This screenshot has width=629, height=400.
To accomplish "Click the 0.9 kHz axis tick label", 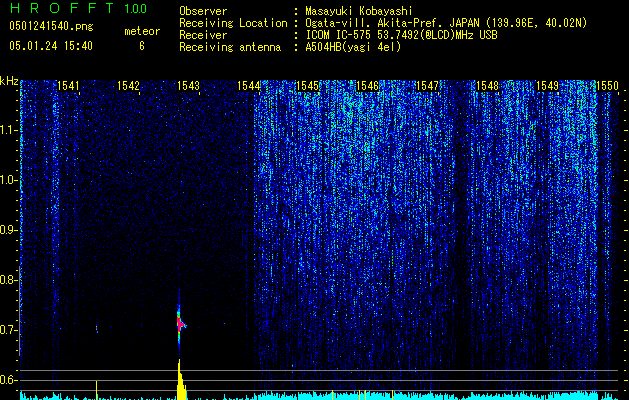I will click(8, 230).
